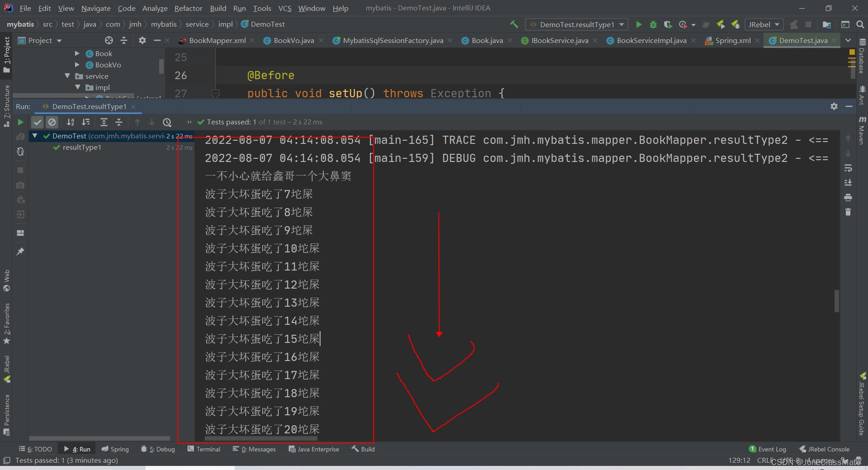Pin the Run tab with pin icon

point(20,252)
